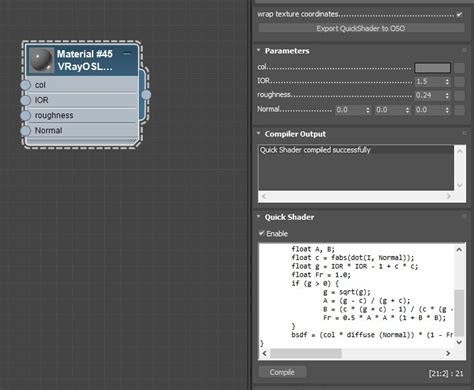This screenshot has width=474, height=390.
Task: Click the second Normal spinner arrows
Action: click(408, 110)
